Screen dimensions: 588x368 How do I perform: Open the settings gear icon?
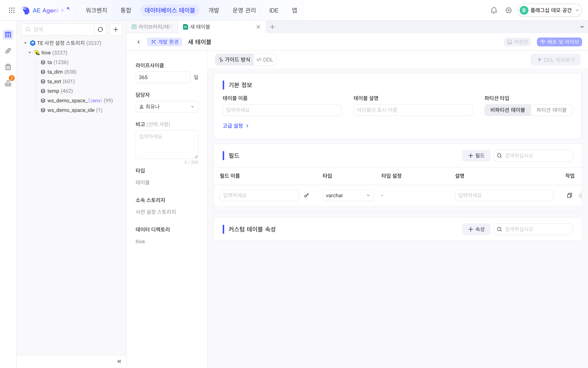(509, 10)
